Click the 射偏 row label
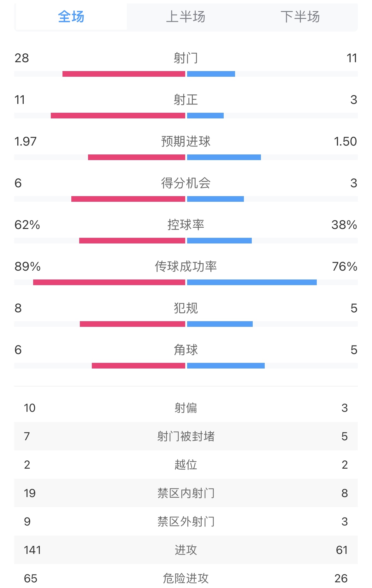Screen dimensions: 372x588 point(186,408)
